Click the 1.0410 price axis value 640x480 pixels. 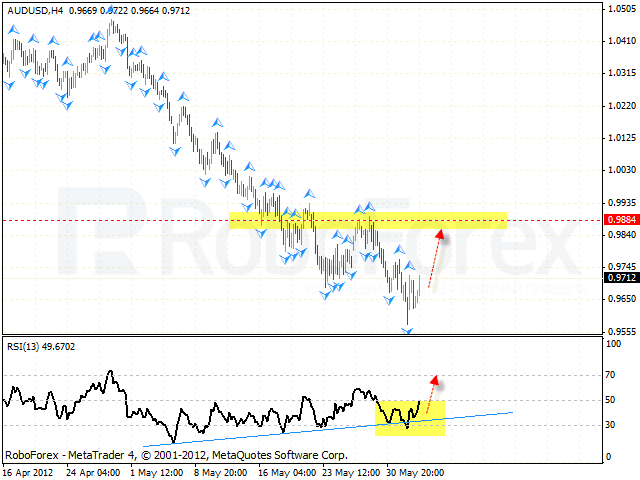(622, 41)
